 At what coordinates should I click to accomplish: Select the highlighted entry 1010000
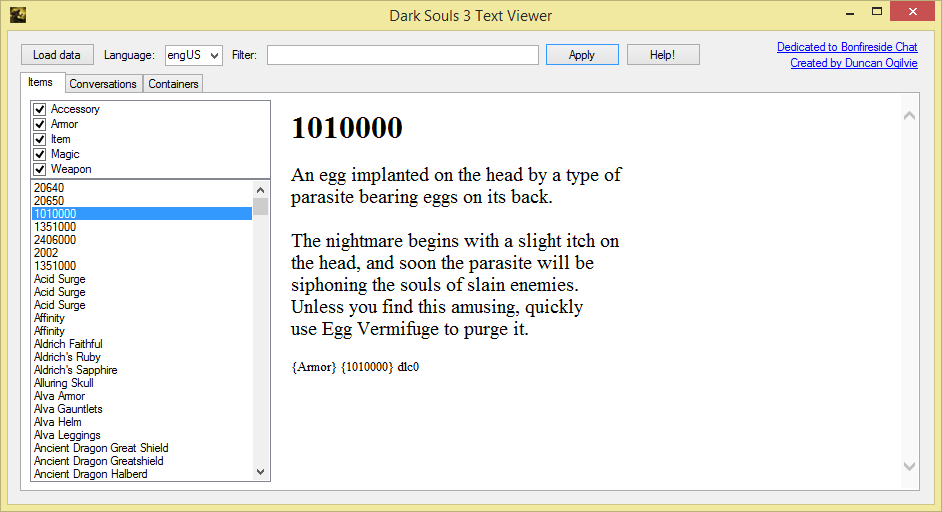[x=142, y=214]
